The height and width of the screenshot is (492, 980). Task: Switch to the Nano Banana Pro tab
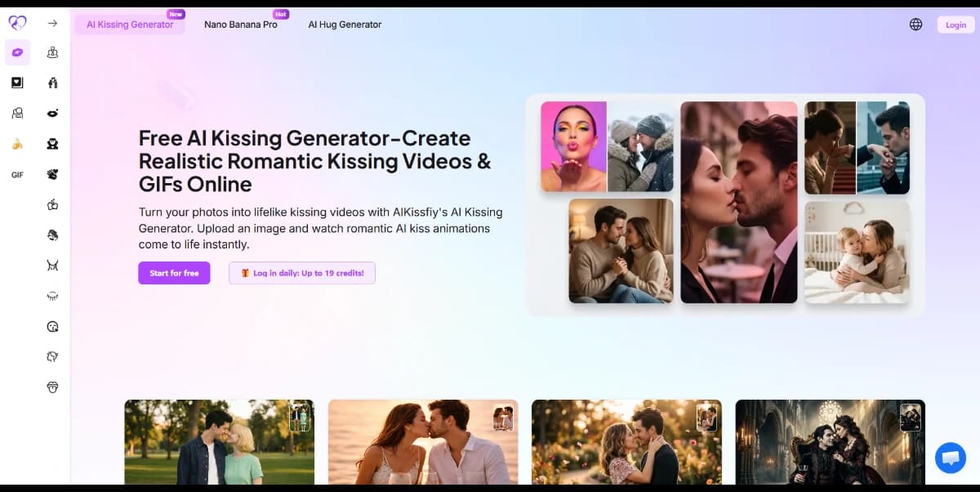click(241, 25)
